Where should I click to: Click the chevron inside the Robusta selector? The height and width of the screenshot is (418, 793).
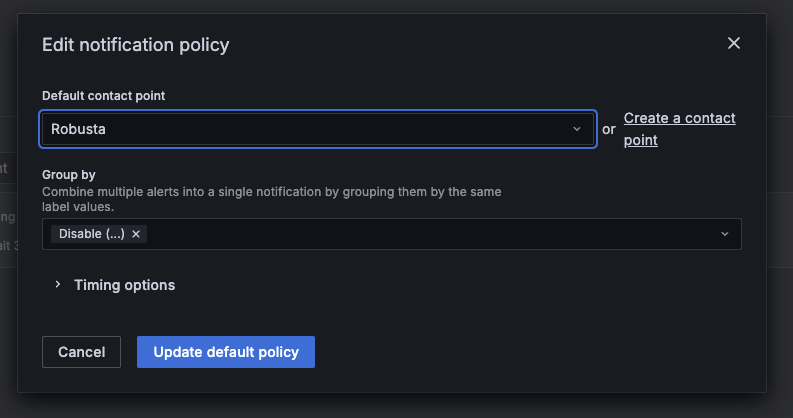click(x=577, y=129)
